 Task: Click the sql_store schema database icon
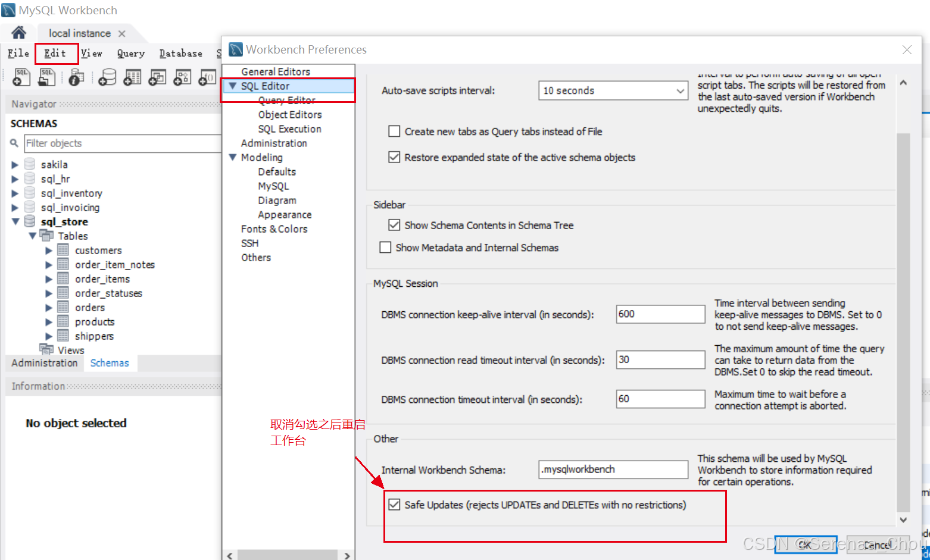30,221
